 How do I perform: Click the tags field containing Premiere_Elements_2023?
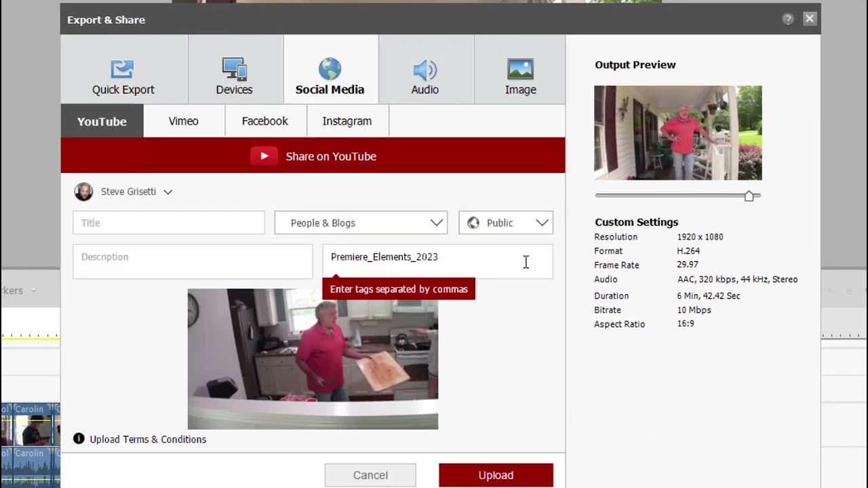click(x=437, y=262)
